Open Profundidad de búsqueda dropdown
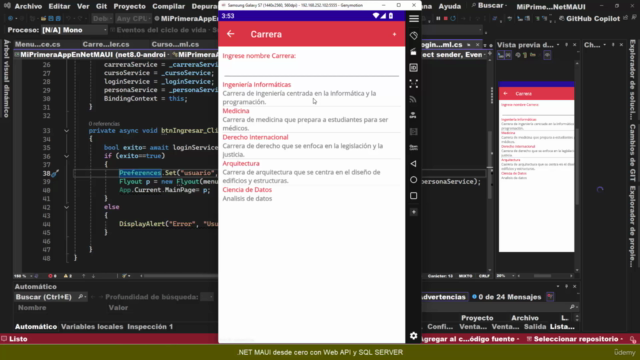The width and height of the screenshot is (640, 360). [x=207, y=297]
